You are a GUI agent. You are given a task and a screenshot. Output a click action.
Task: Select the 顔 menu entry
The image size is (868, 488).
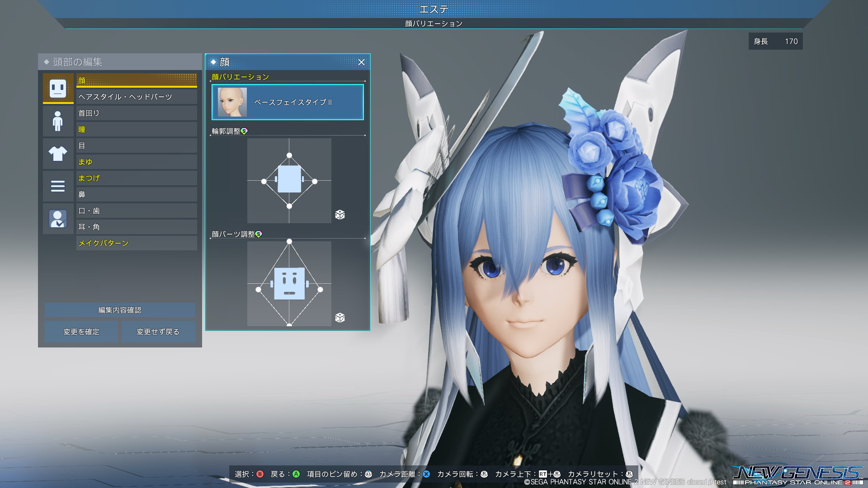pyautogui.click(x=137, y=80)
